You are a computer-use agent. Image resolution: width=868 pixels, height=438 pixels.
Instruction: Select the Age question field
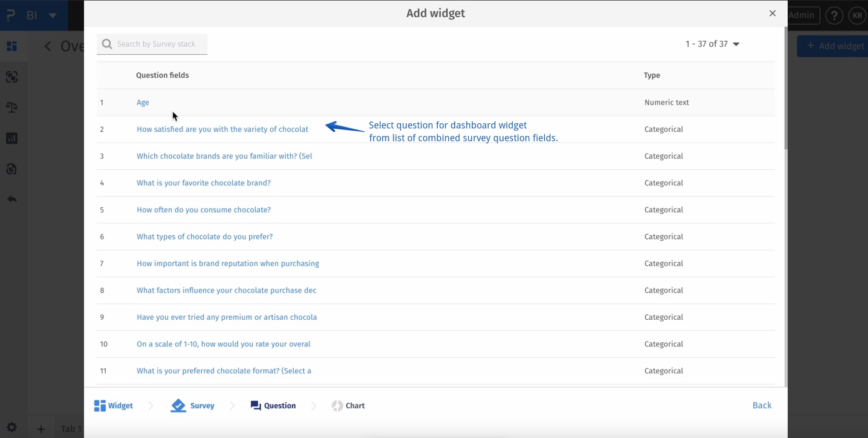click(x=143, y=102)
